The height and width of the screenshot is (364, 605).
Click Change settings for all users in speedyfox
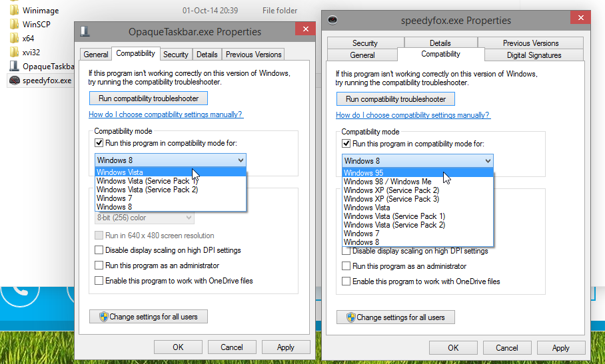pyautogui.click(x=396, y=317)
